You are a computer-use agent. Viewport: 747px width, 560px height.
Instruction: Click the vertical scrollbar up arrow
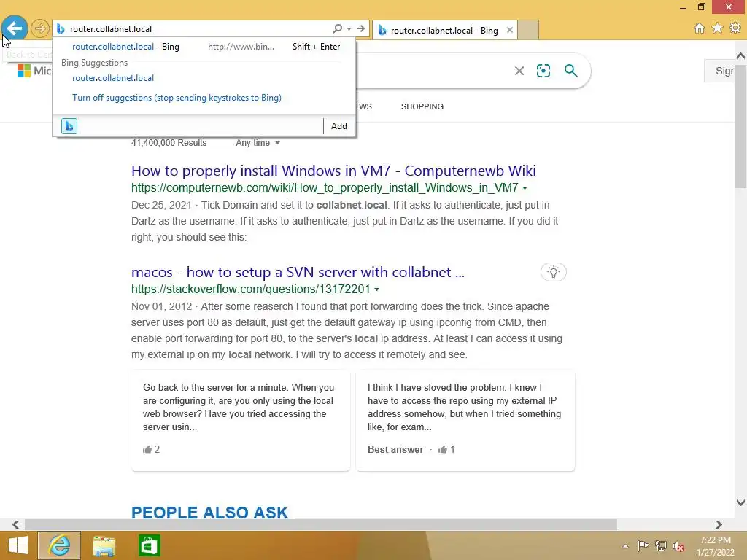click(740, 56)
